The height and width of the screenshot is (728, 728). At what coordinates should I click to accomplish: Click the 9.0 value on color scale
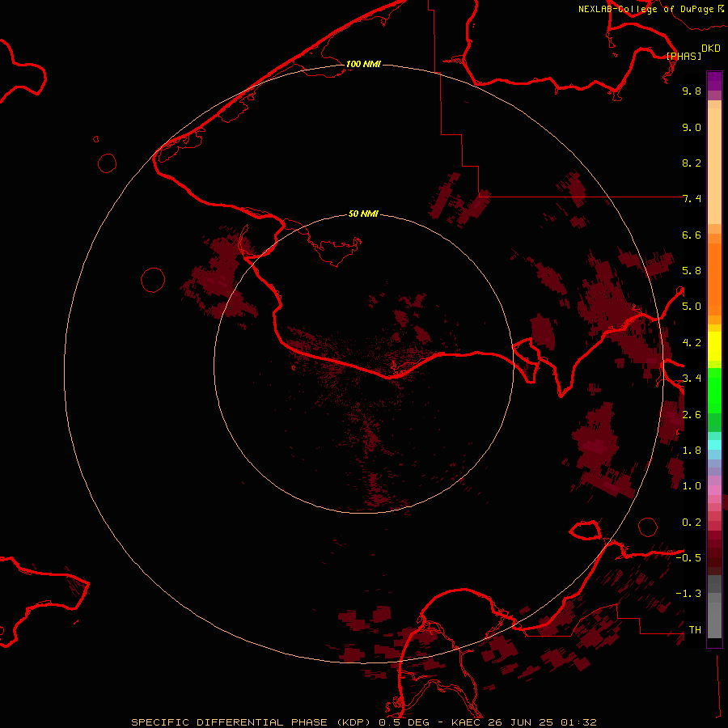point(692,127)
